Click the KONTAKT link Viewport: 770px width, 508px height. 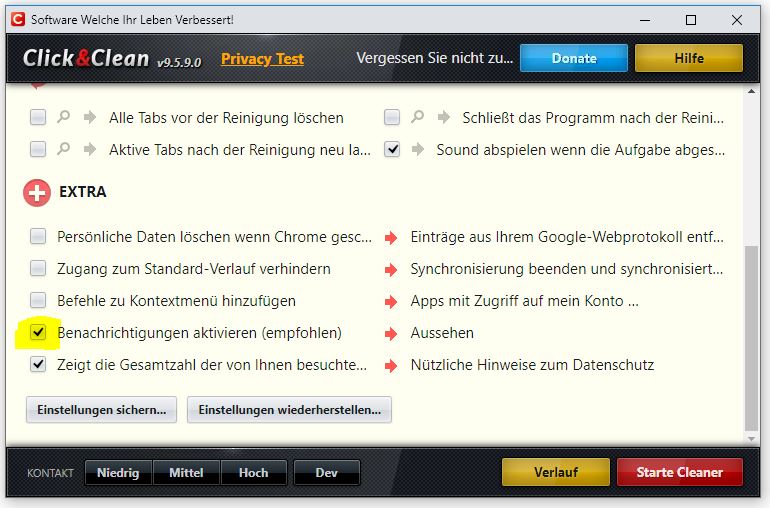50,473
